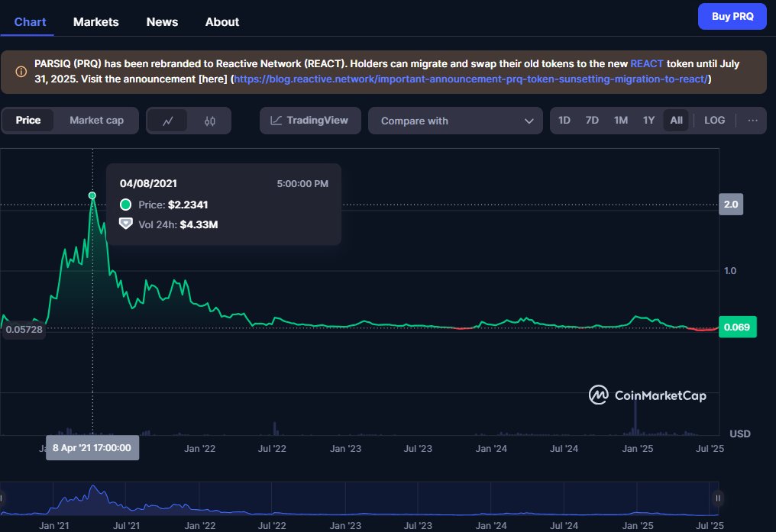Image resolution: width=776 pixels, height=532 pixels.
Task: Select the Price view toggle
Action: (27, 120)
